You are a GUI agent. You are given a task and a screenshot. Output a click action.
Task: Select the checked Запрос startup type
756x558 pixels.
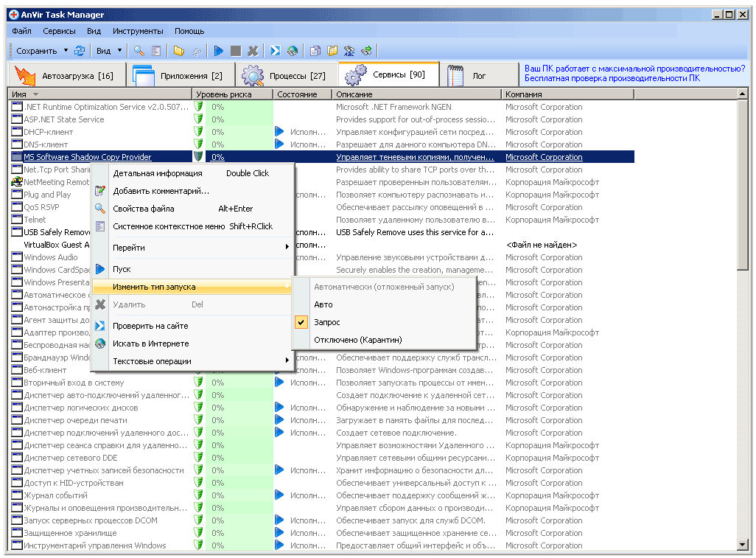coord(326,322)
